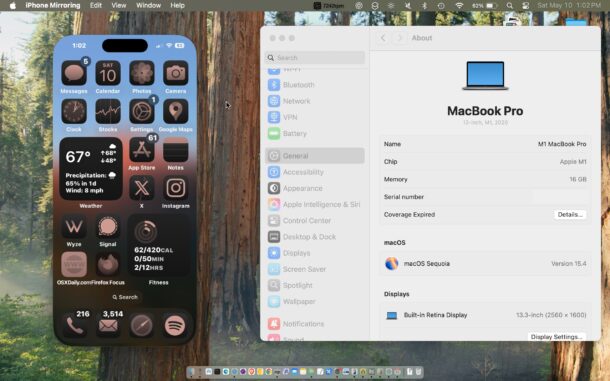Open Control Center from menu bar
Image resolution: width=610 pixels, height=381 pixels.
click(x=526, y=5)
